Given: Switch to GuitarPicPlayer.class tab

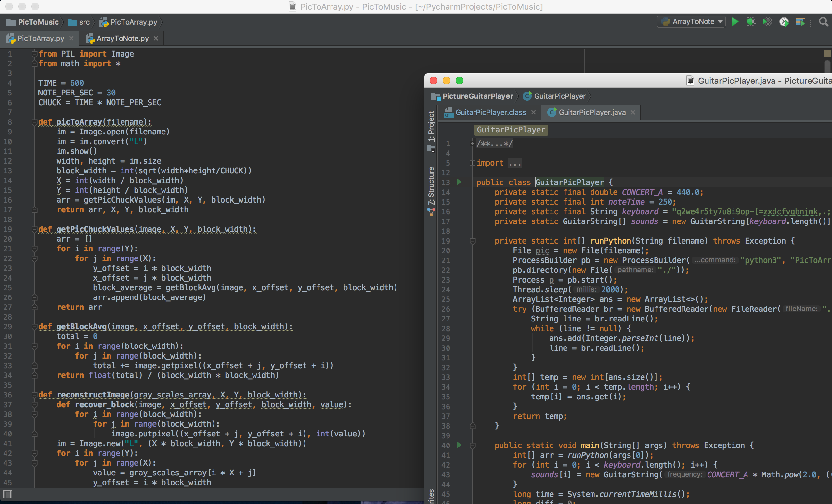Looking at the screenshot, I should [x=490, y=112].
